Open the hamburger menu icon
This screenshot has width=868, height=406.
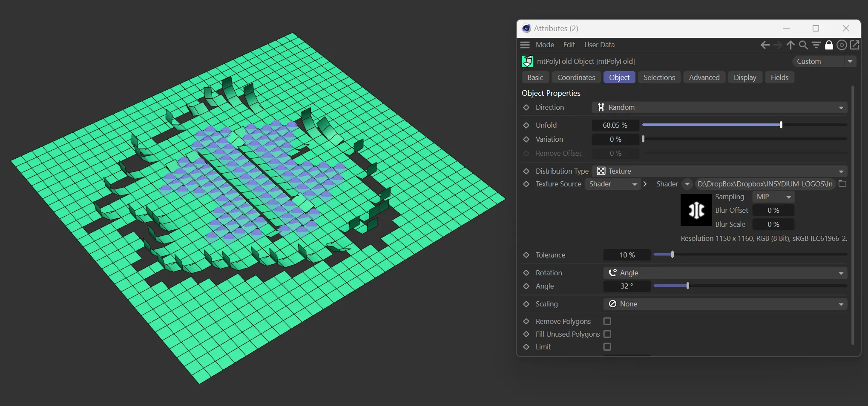coord(525,45)
